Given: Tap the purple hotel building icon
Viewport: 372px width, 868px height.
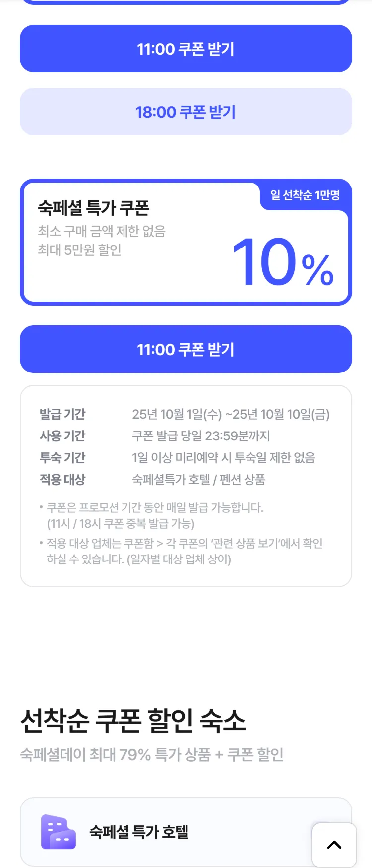Looking at the screenshot, I should [59, 832].
